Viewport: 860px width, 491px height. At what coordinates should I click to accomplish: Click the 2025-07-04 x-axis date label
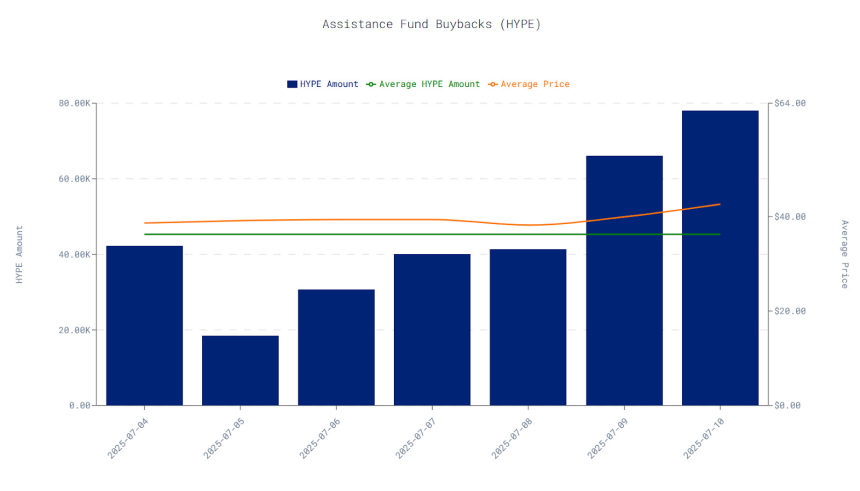click(x=128, y=438)
